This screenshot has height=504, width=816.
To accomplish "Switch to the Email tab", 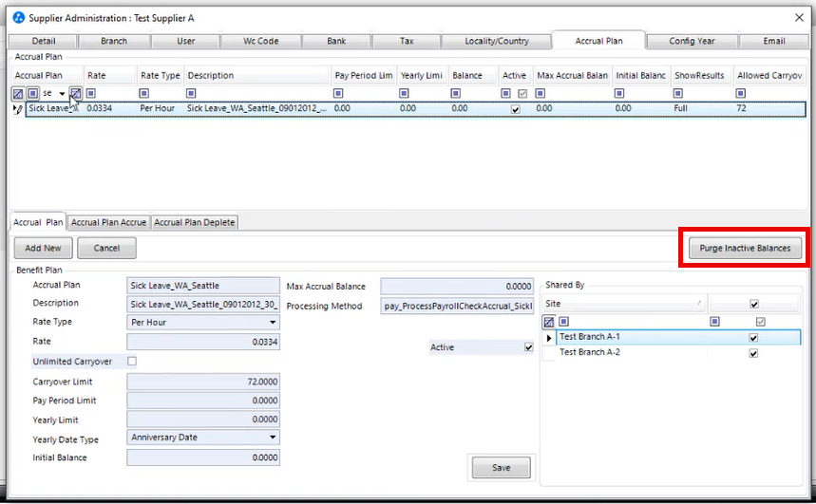I will [774, 41].
